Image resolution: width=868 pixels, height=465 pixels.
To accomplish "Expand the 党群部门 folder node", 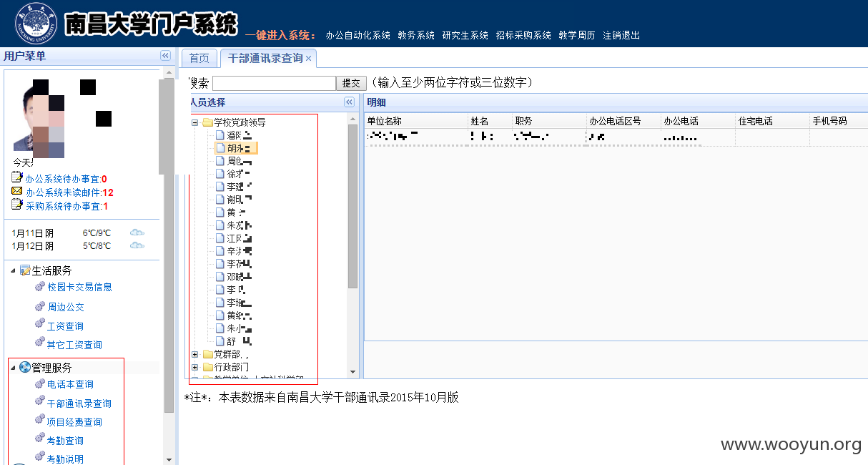I will pyautogui.click(x=195, y=354).
